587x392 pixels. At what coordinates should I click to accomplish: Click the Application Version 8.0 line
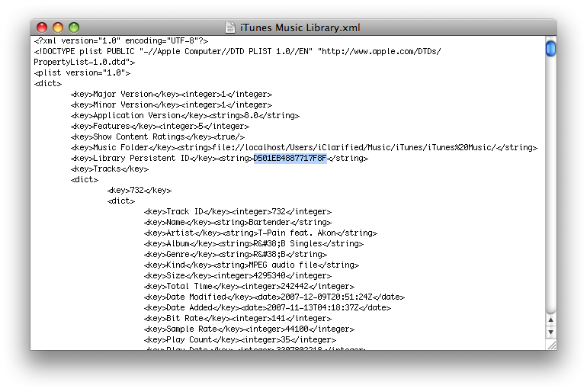click(185, 115)
